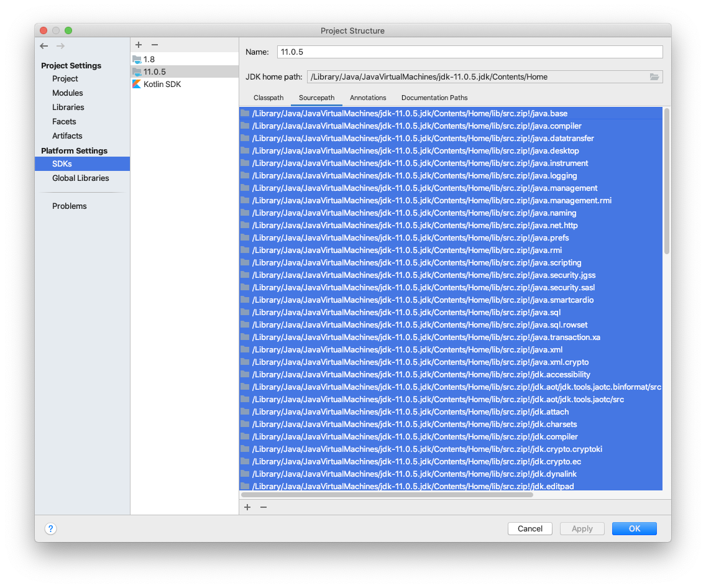Browse for JDK home path folder icon
This screenshot has width=706, height=588.
pos(654,77)
